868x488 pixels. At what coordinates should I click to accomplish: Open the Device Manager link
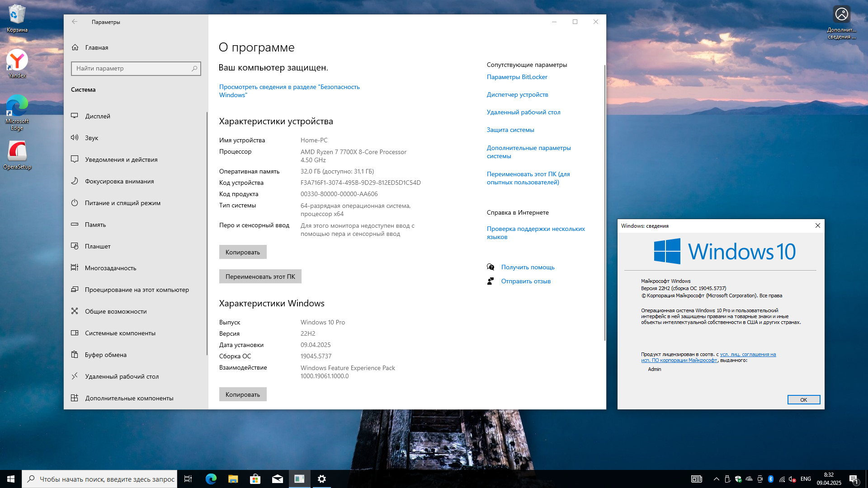[x=517, y=94]
